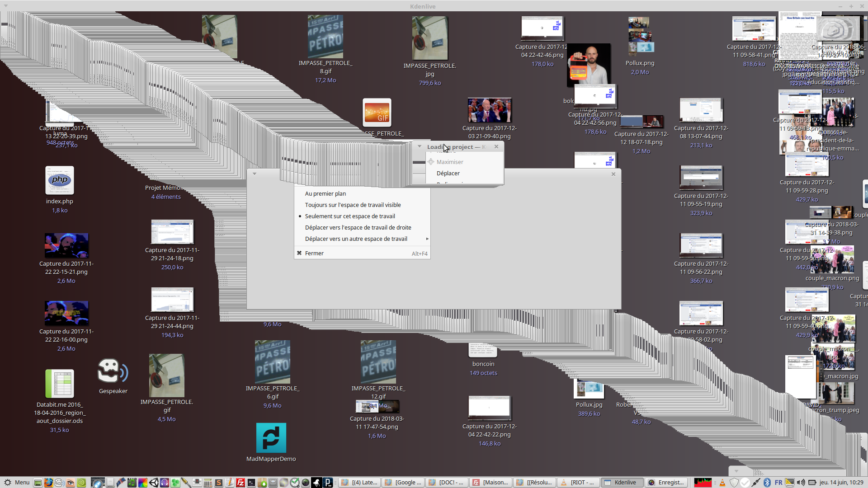The height and width of the screenshot is (488, 868).
Task: Click the VLC tray icon
Action: (x=722, y=483)
